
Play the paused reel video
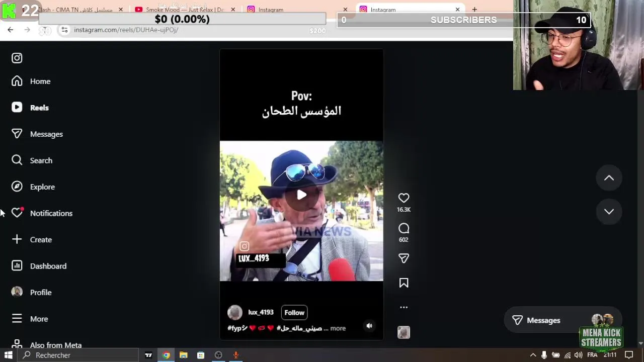click(301, 195)
